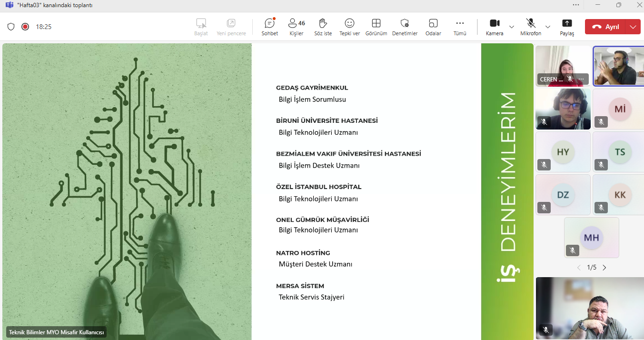Open the dropdown beside Ayrıl button
The image size is (644, 340).
click(633, 27)
